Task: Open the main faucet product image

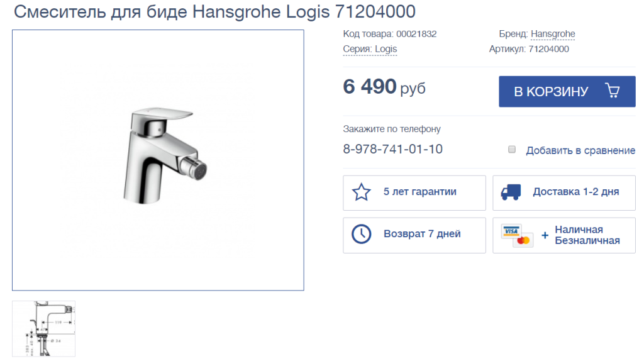Action: coord(158,160)
